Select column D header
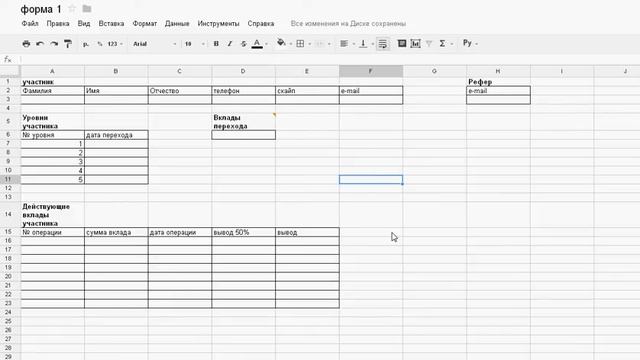This screenshot has height=360, width=640. coord(243,71)
